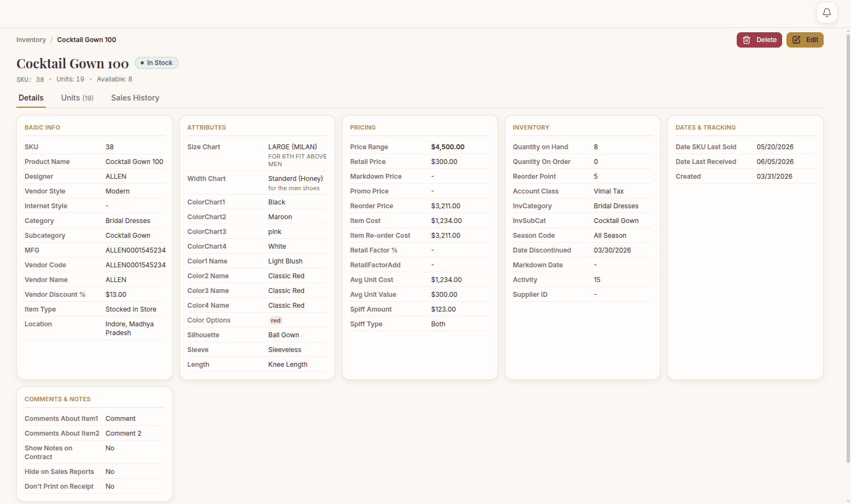
Task: Click the Location value Indore, Madhya Pradesh
Action: [x=130, y=329]
